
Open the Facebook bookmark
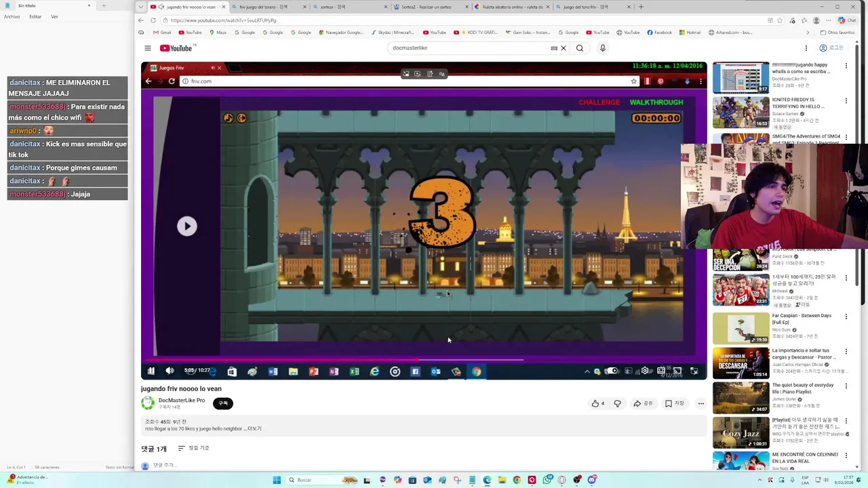click(x=659, y=33)
